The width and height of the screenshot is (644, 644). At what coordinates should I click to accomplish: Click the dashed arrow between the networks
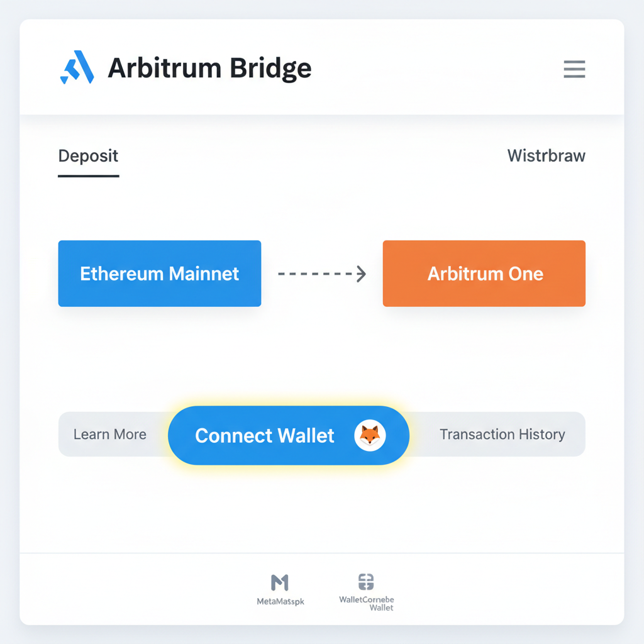coord(322,274)
